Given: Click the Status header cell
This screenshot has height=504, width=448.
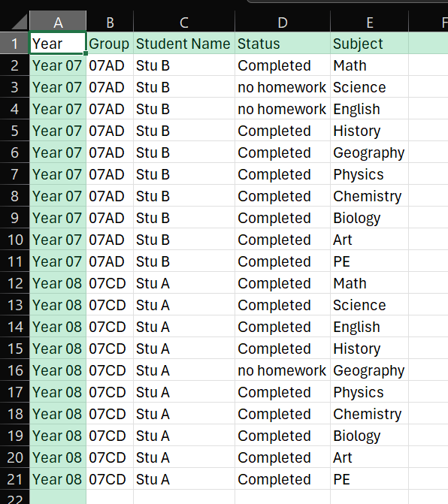Looking at the screenshot, I should tap(283, 43).
